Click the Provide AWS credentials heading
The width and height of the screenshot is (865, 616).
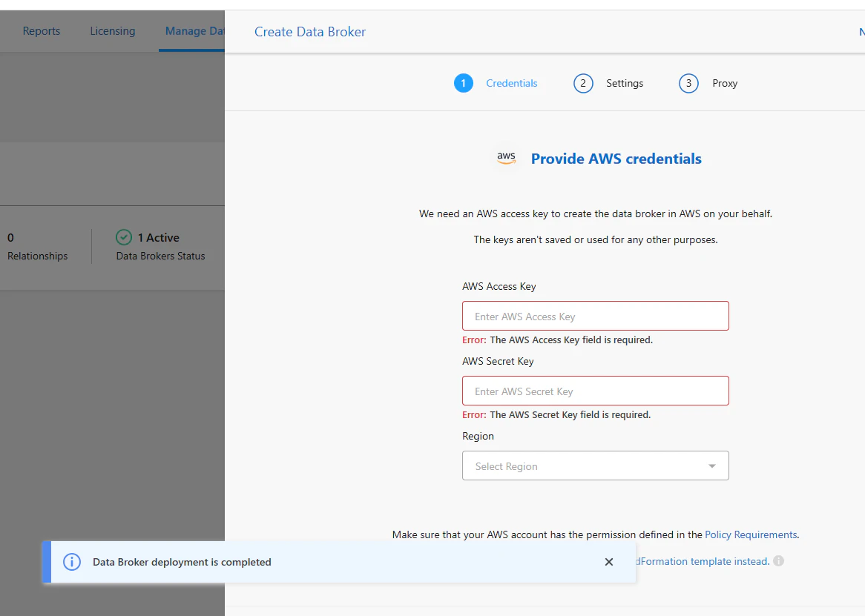click(616, 159)
